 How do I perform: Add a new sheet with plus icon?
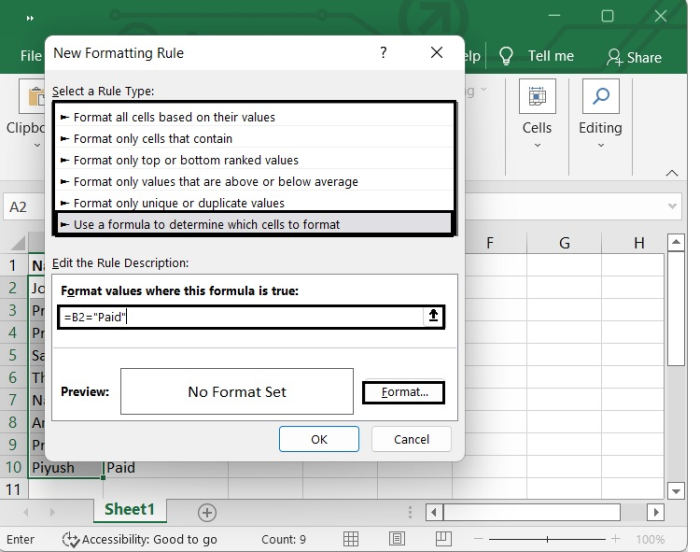tap(207, 512)
